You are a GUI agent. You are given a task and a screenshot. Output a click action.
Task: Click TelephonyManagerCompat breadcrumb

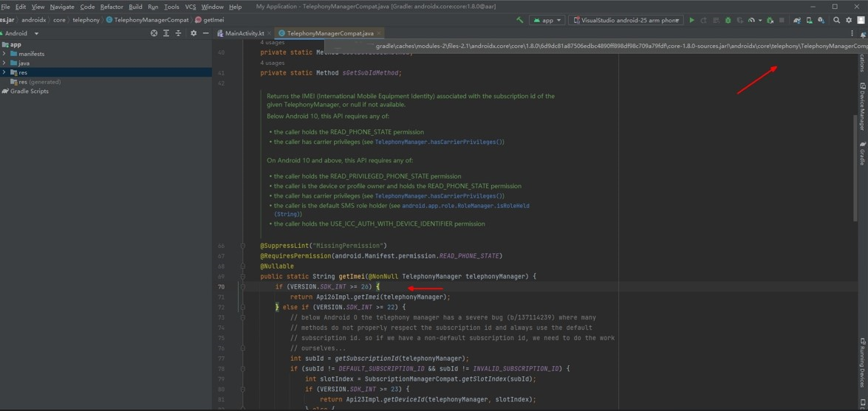(x=147, y=20)
